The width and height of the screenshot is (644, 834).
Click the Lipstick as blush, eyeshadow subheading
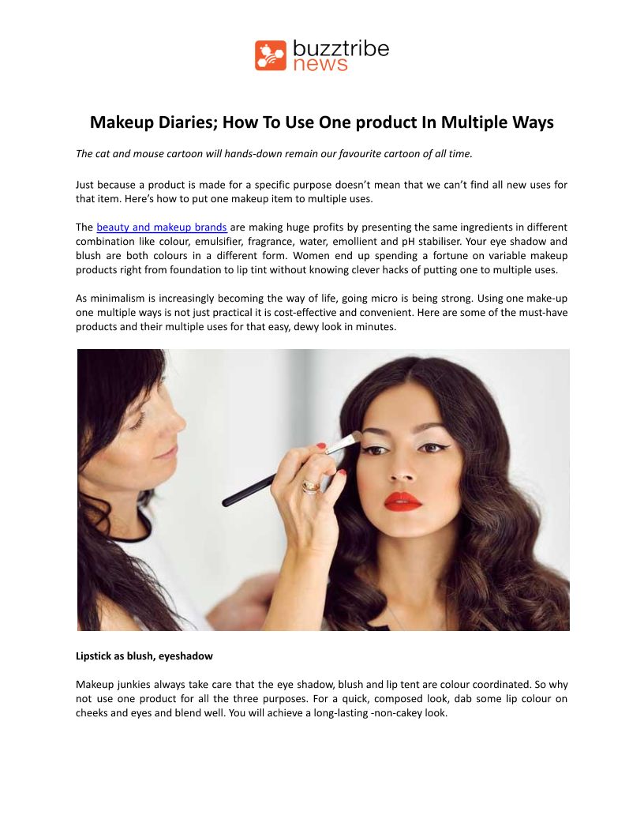tap(144, 656)
